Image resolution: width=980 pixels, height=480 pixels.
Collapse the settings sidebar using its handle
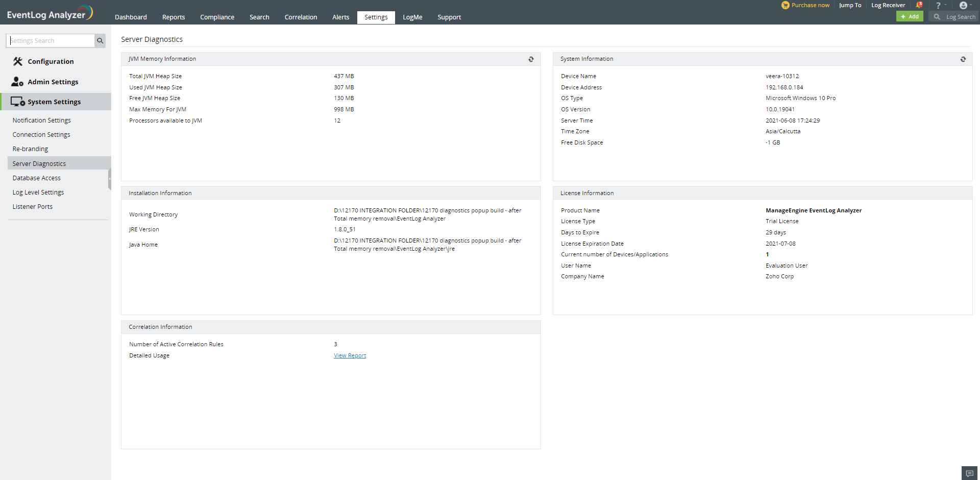point(110,179)
